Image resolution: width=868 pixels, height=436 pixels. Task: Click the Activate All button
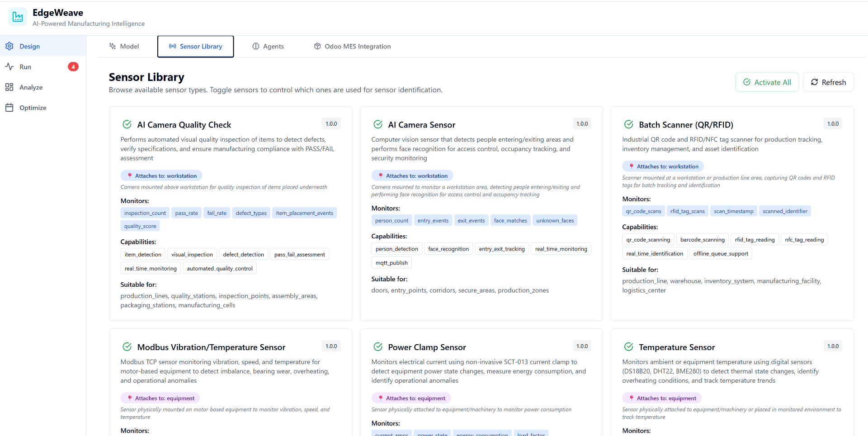(x=767, y=82)
